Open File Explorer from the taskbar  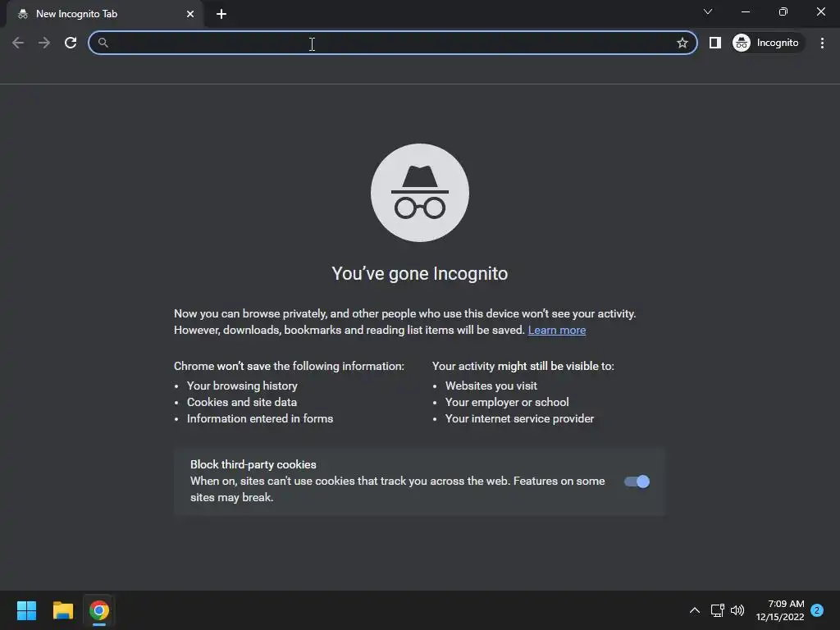(x=62, y=610)
